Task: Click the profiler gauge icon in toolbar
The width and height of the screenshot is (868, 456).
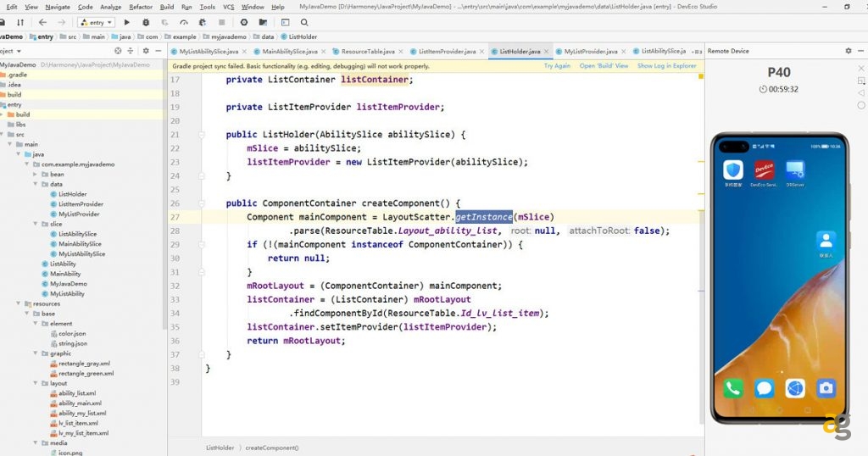Action: tap(184, 23)
